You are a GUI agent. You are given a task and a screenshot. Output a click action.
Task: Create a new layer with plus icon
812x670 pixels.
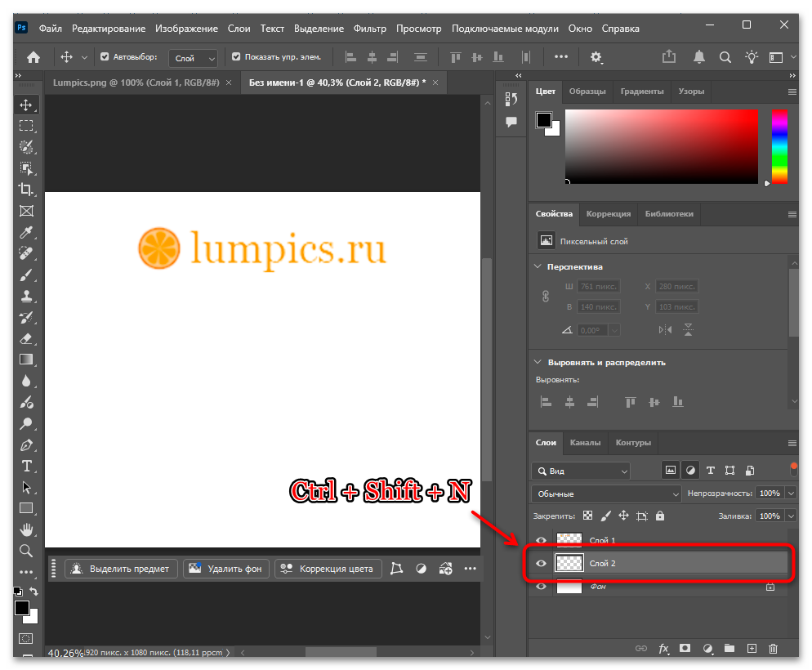[752, 648]
